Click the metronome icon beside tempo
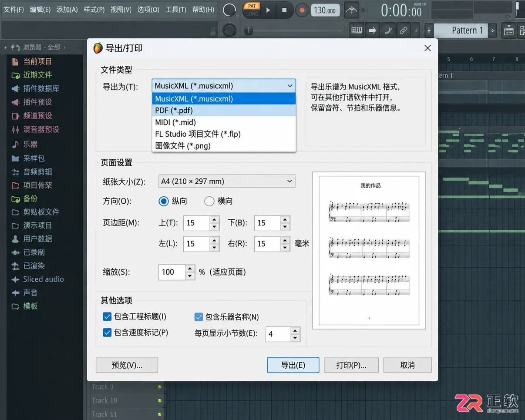The width and height of the screenshot is (525, 420). point(352,10)
